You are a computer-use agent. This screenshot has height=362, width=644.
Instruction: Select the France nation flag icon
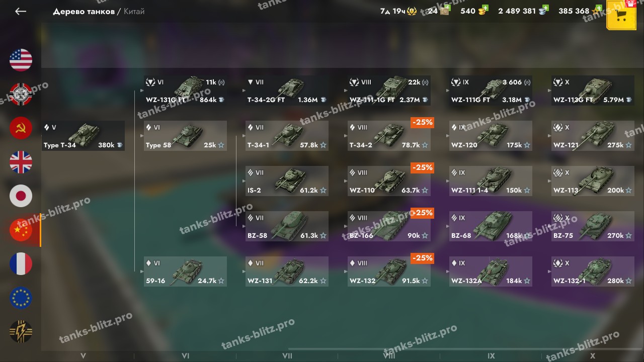[x=21, y=264]
